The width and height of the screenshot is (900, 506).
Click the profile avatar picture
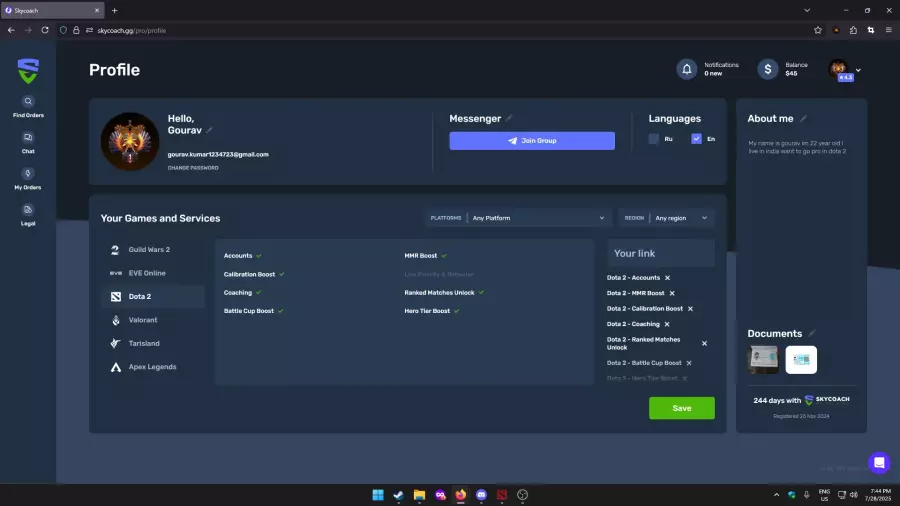coord(130,141)
